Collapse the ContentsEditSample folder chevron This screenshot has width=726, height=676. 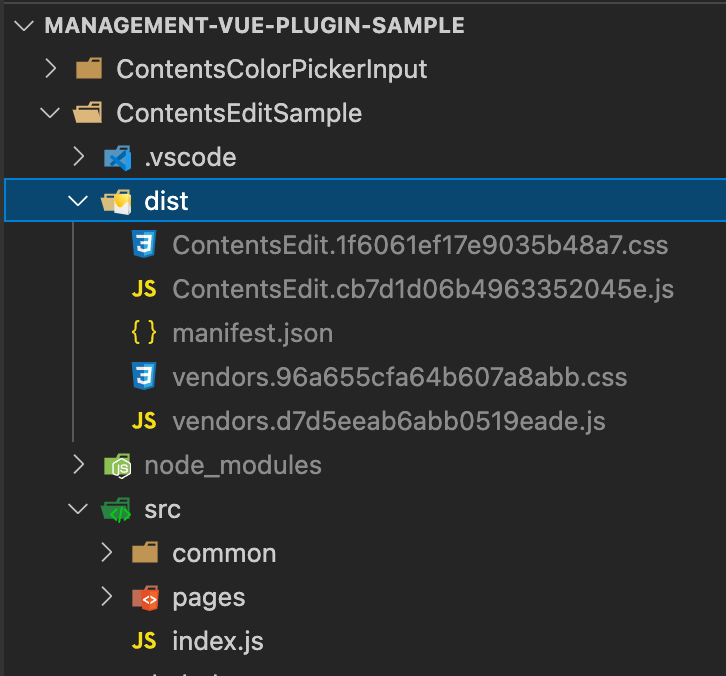pos(50,113)
